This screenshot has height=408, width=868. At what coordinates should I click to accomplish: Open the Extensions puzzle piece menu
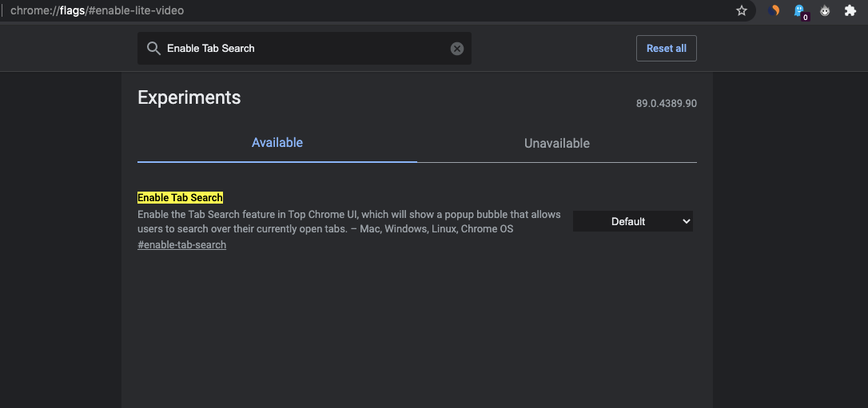850,11
